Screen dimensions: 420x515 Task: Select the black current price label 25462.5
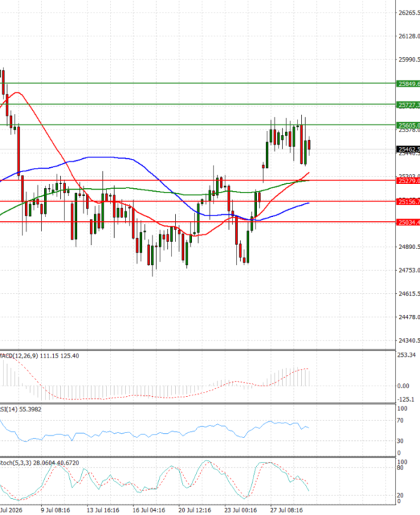coord(408,150)
